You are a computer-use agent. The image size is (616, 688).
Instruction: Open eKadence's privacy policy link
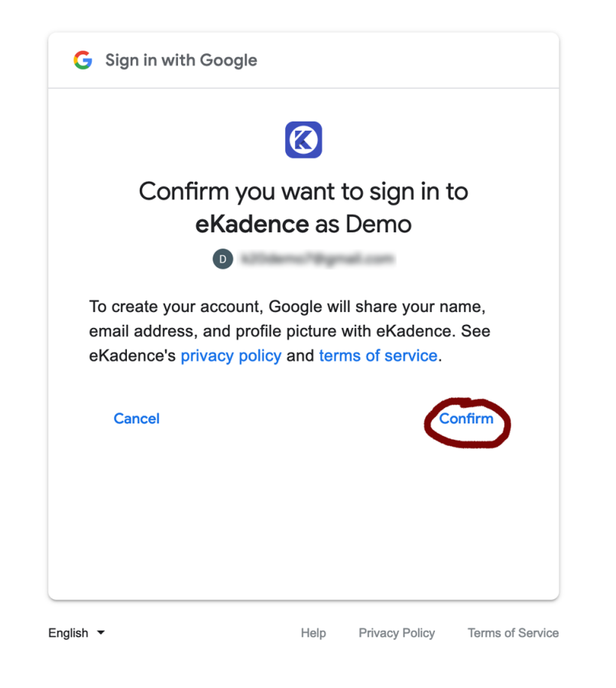[232, 355]
